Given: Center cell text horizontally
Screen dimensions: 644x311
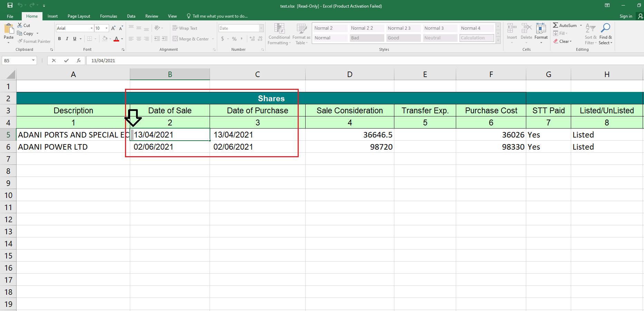Looking at the screenshot, I should point(139,39).
